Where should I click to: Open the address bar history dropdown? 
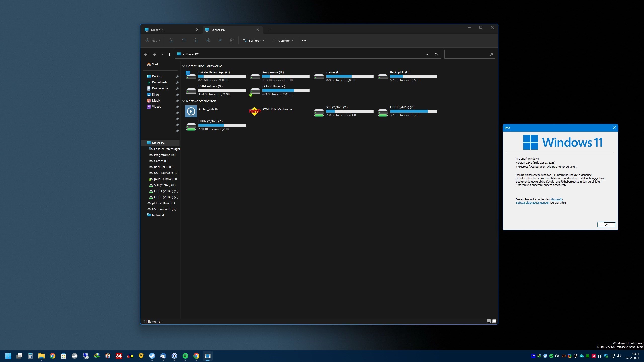pos(427,54)
